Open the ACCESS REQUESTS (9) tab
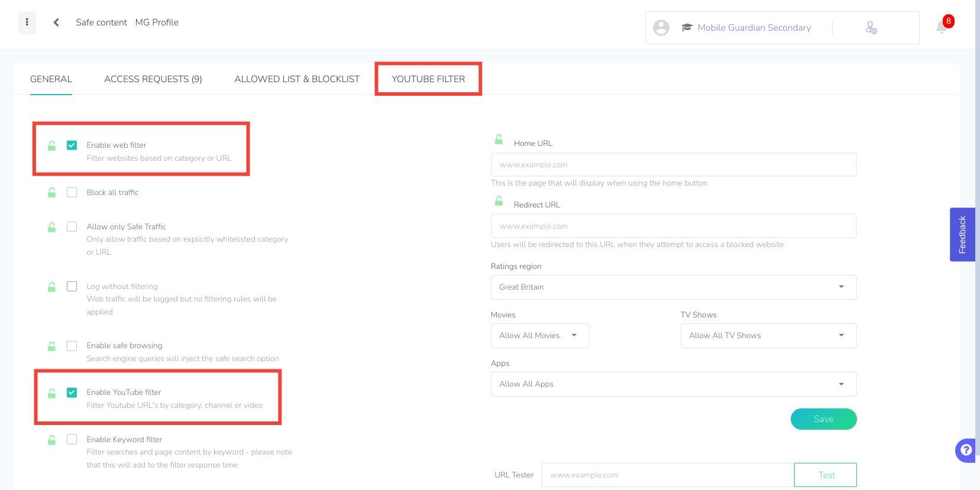Image resolution: width=980 pixels, height=490 pixels. click(x=153, y=79)
